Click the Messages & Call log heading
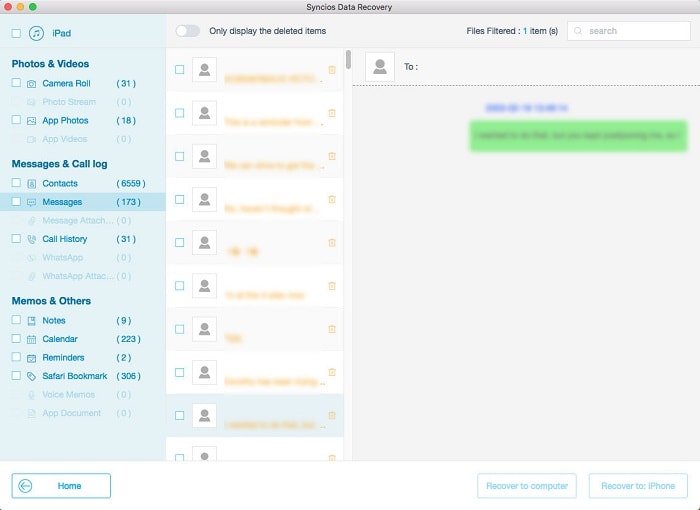700x510 pixels. (x=59, y=164)
